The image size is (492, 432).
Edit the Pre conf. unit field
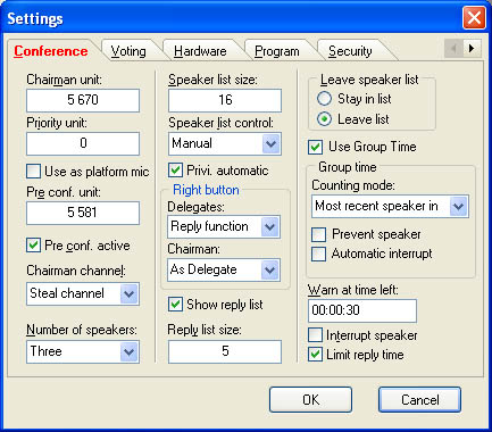(83, 213)
